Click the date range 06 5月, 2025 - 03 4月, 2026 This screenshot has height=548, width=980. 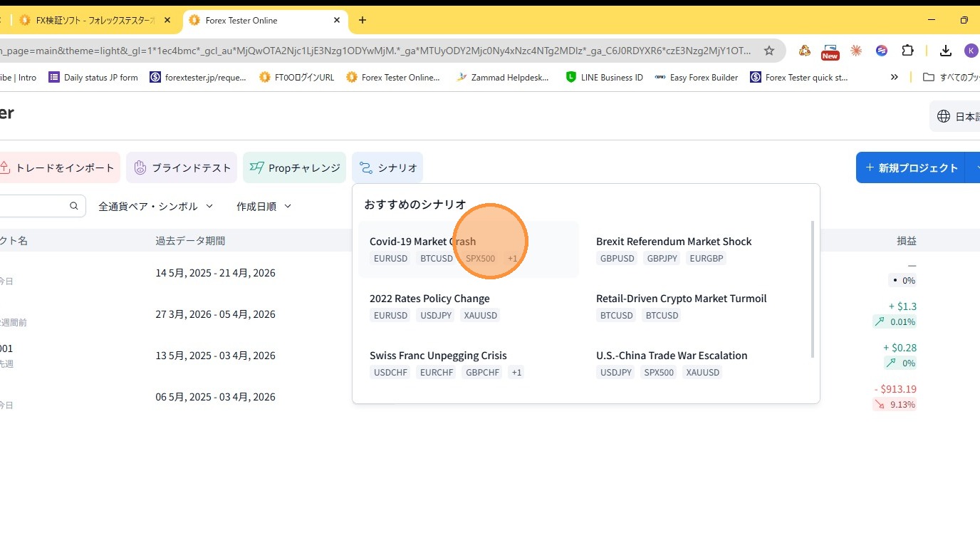point(215,397)
